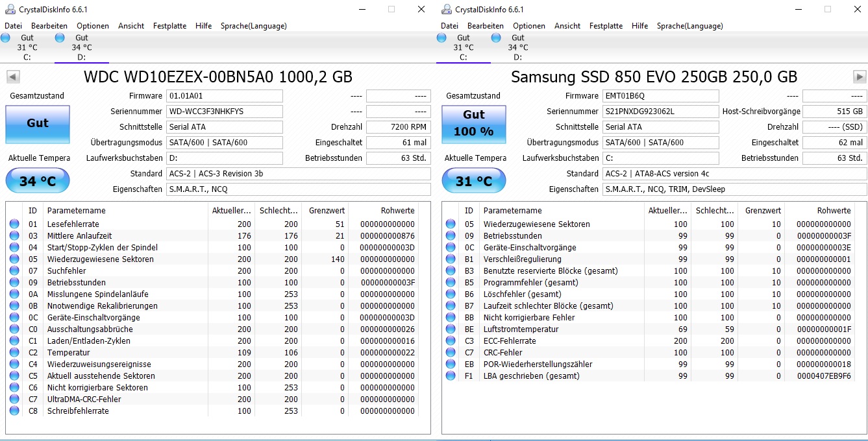Click status orb for Löschfehler (gesamt) row
The image size is (868, 441).
tap(451, 294)
